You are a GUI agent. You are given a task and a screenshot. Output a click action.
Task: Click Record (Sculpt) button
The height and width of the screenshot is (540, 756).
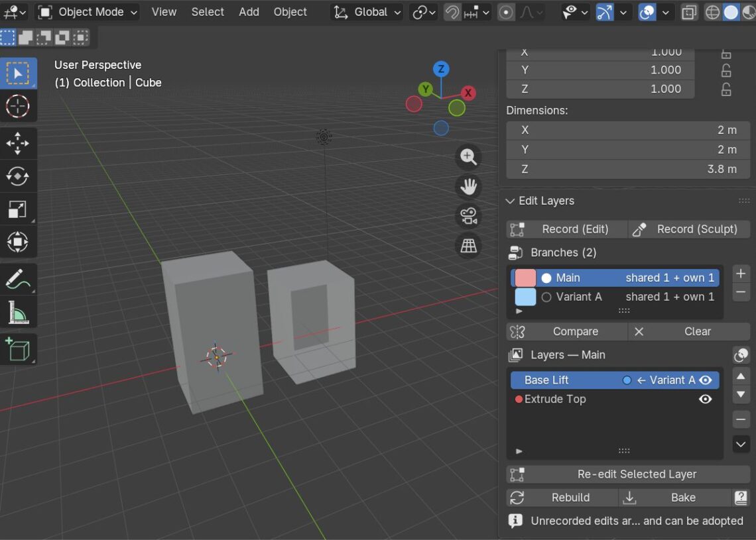click(689, 229)
